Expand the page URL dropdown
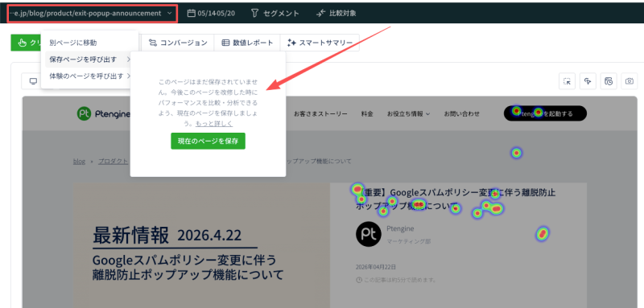 click(x=93, y=13)
